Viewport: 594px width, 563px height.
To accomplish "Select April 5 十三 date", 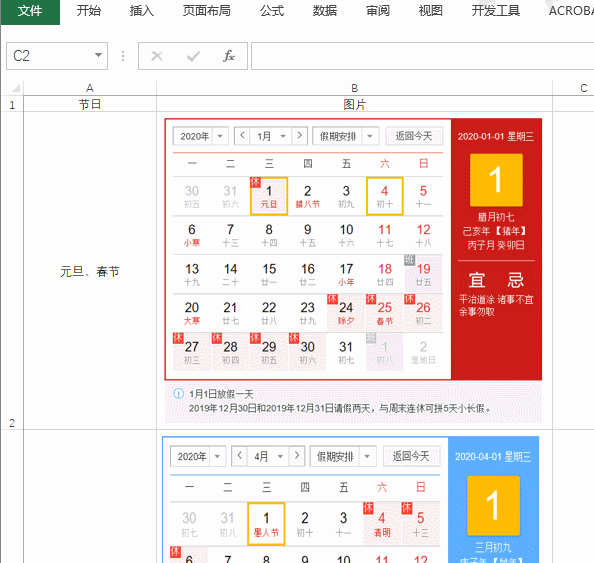I will click(420, 524).
